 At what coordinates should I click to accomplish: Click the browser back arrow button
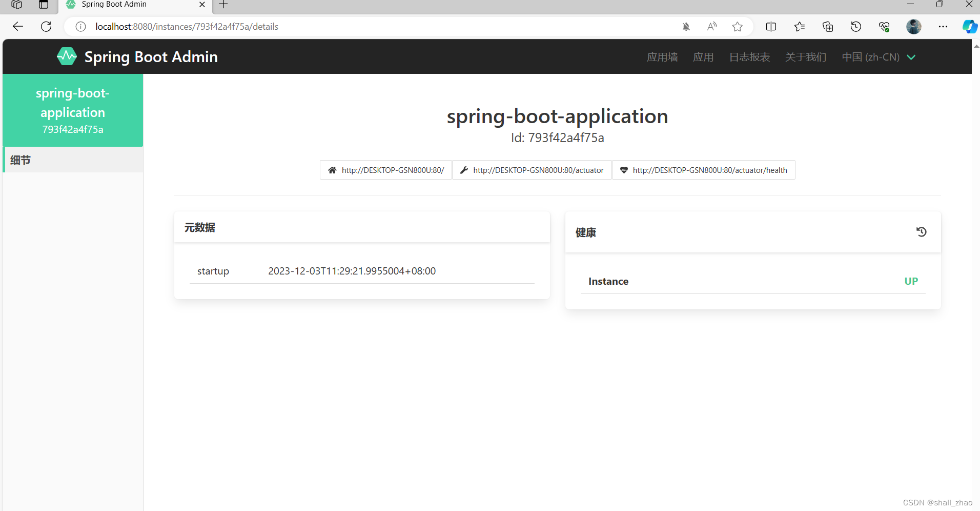click(18, 27)
